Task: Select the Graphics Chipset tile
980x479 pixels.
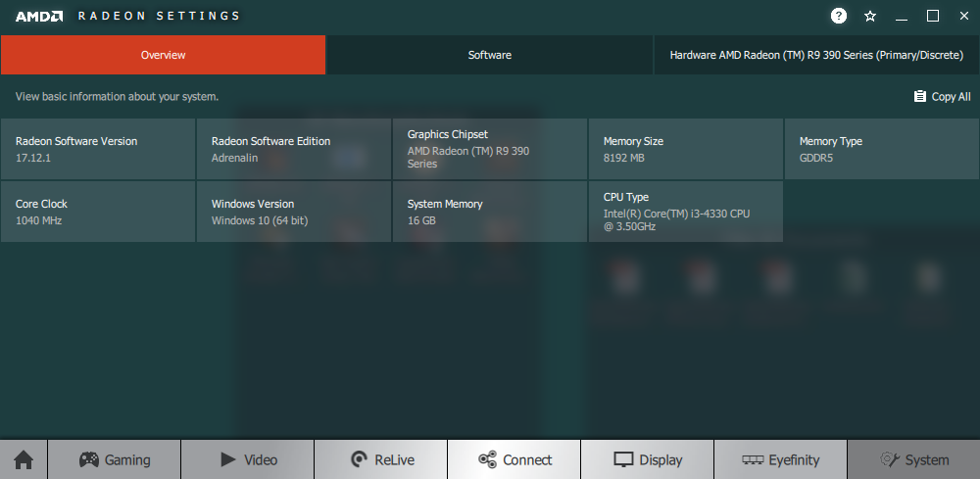Action: [x=490, y=149]
